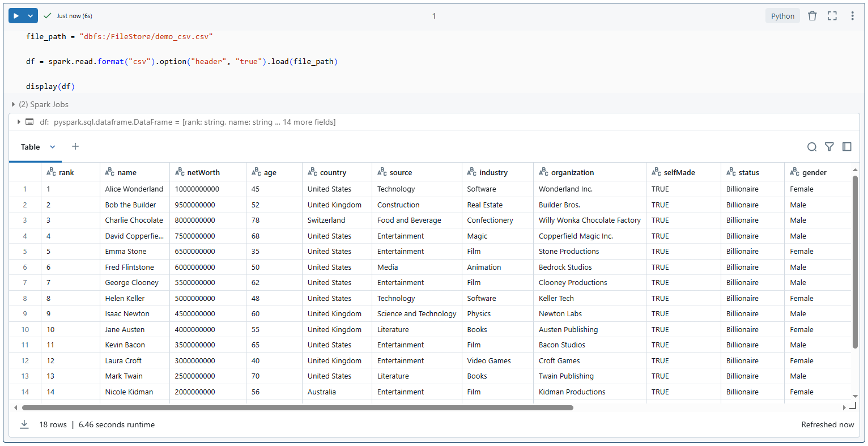This screenshot has height=446, width=868.
Task: Click the scroll right arrow of the table
Action: (x=844, y=407)
